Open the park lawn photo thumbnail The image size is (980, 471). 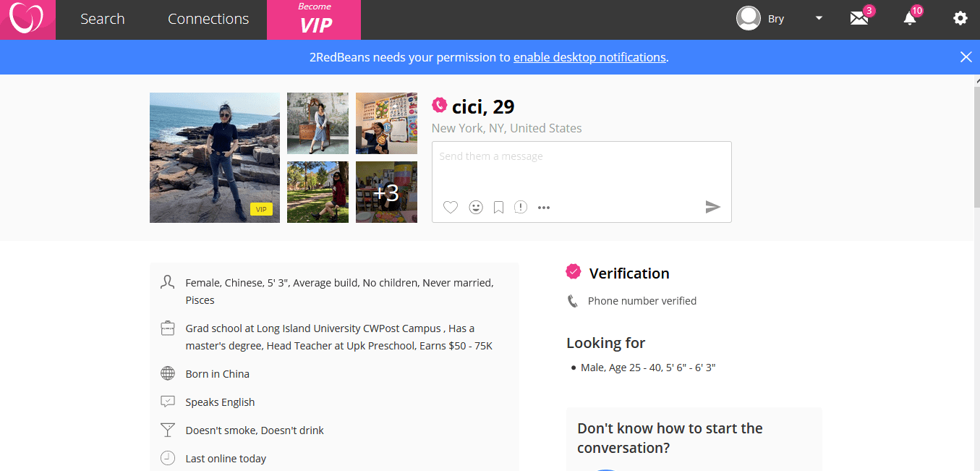[x=318, y=192]
